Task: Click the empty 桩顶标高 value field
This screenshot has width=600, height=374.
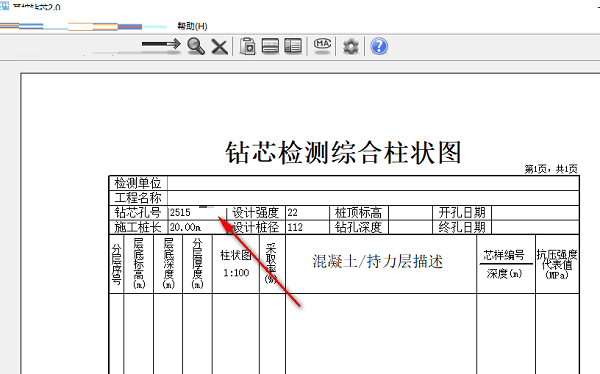Action: (x=411, y=212)
